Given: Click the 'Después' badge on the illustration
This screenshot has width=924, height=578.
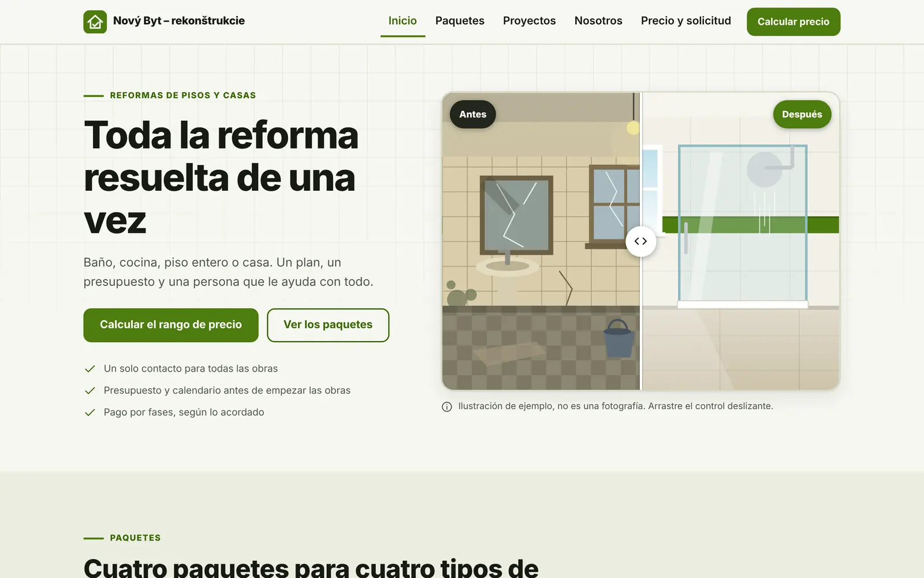Looking at the screenshot, I should click(x=802, y=114).
